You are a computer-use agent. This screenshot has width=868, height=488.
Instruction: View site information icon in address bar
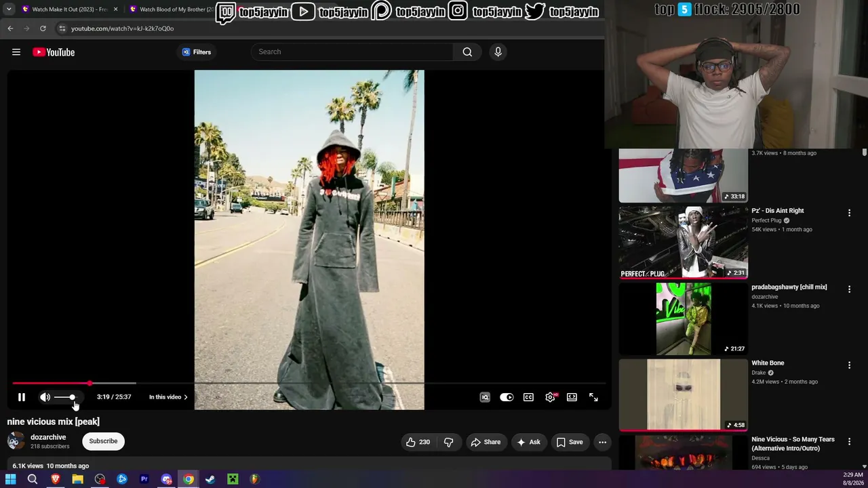point(62,28)
